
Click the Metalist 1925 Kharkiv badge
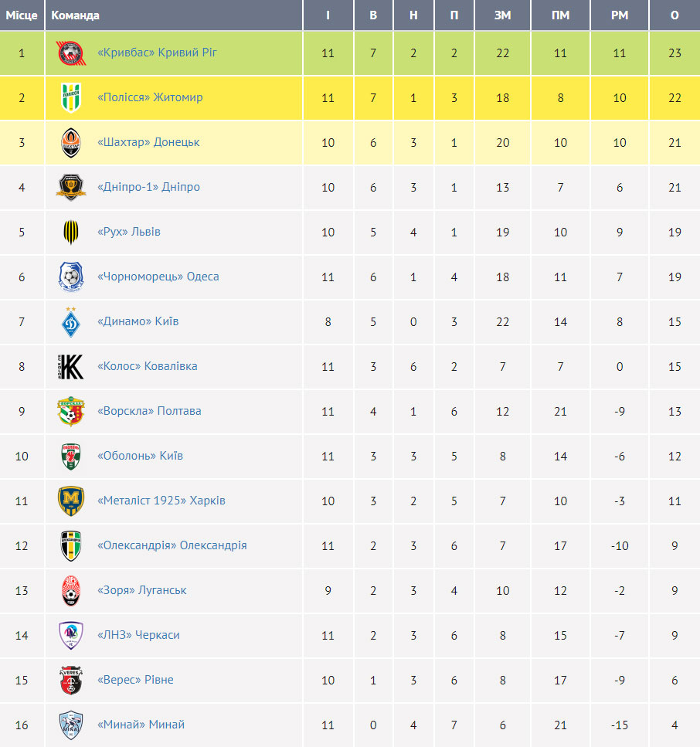pyautogui.click(x=71, y=501)
